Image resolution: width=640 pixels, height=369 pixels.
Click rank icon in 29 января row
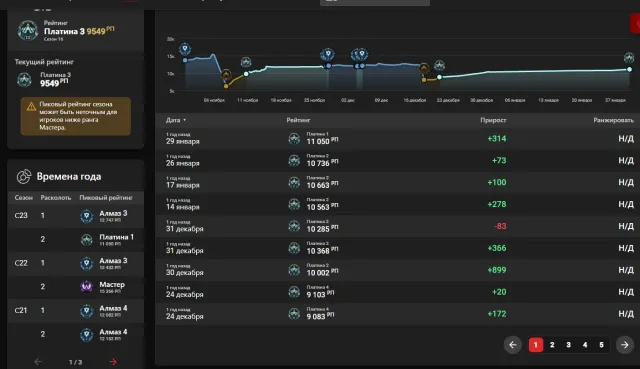[x=294, y=139]
